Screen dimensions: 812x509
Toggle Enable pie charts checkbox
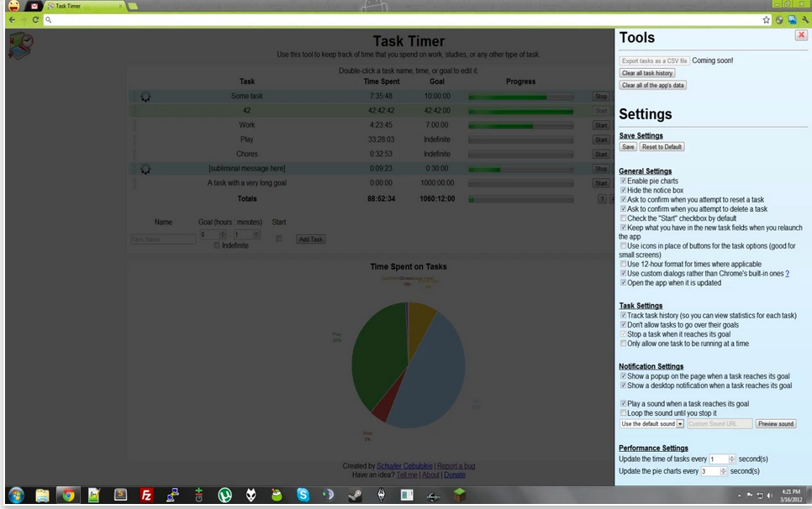tap(624, 181)
